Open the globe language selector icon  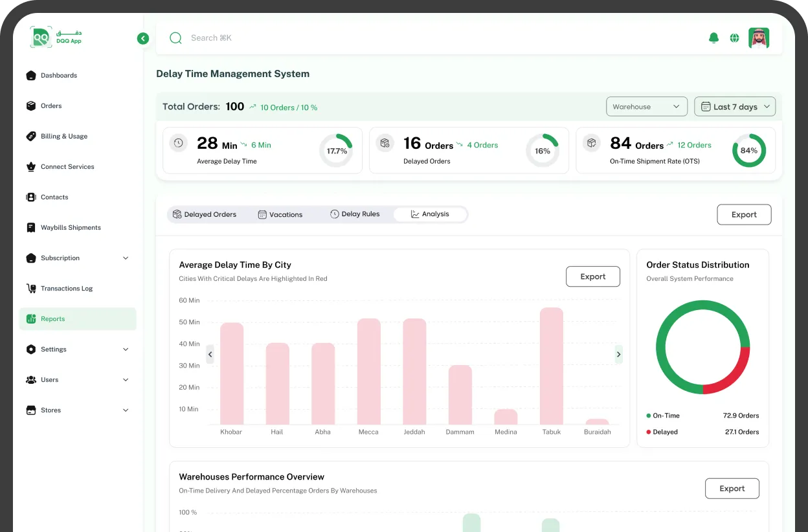click(x=734, y=38)
